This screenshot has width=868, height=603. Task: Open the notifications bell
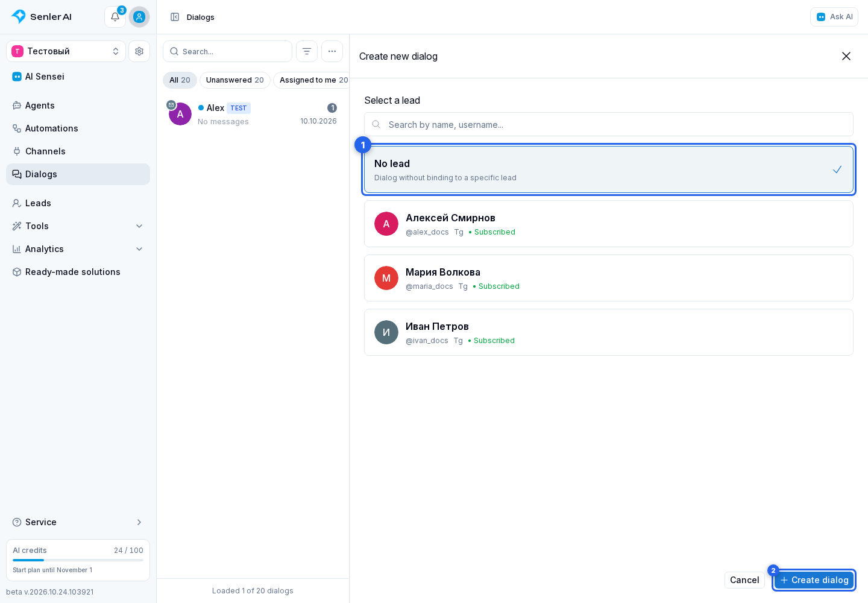[115, 17]
